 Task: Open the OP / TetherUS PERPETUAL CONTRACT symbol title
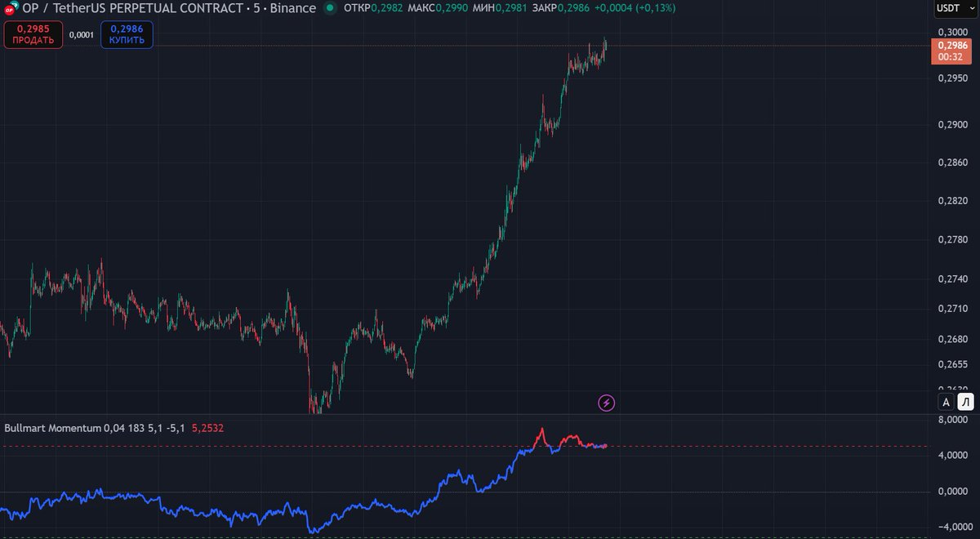[x=169, y=8]
